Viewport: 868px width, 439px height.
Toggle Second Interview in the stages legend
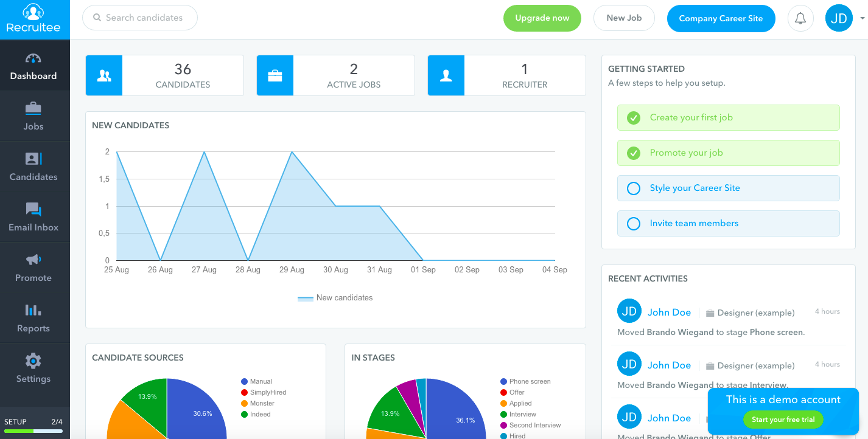tap(531, 426)
